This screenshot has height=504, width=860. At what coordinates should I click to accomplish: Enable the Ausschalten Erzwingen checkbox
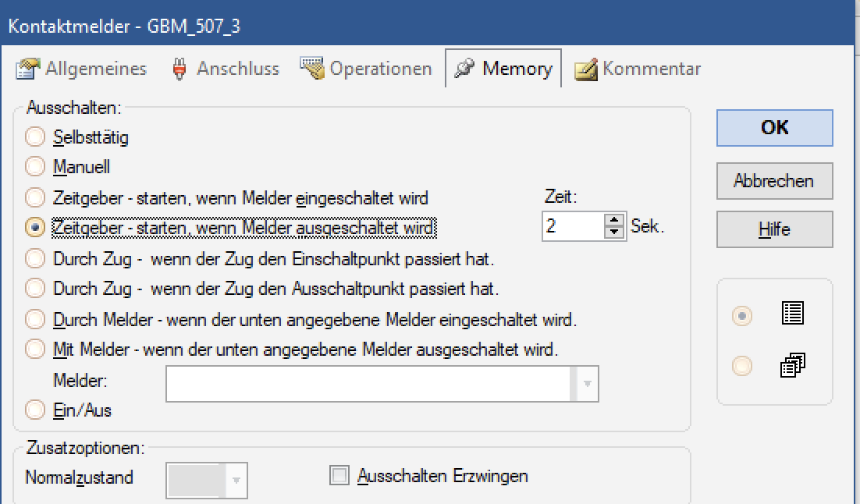click(x=339, y=475)
